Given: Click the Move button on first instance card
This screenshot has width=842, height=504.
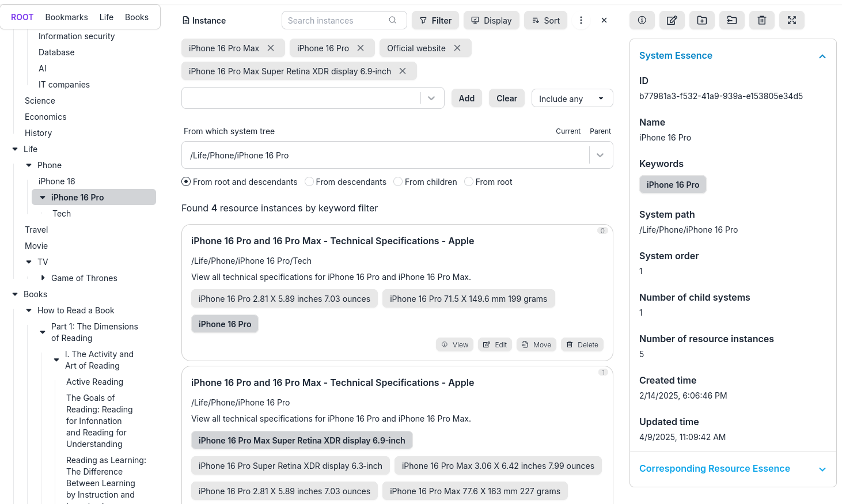Looking at the screenshot, I should click(536, 344).
